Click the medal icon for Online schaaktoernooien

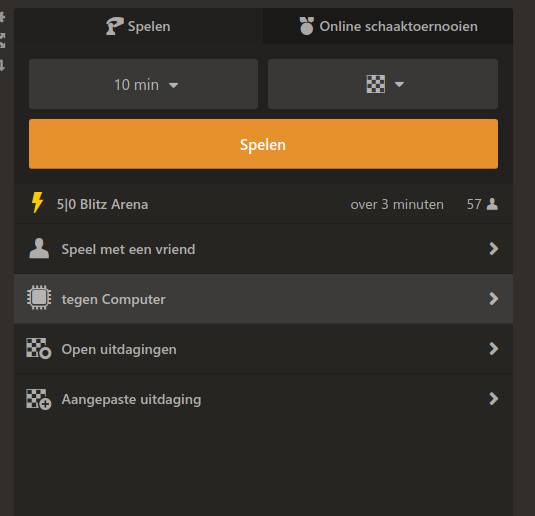[306, 26]
